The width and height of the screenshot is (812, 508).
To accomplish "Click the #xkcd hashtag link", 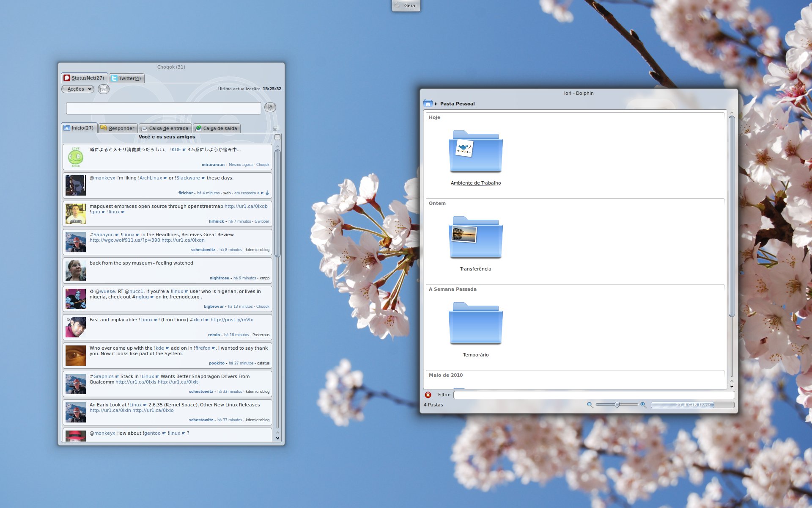I will tap(197, 320).
